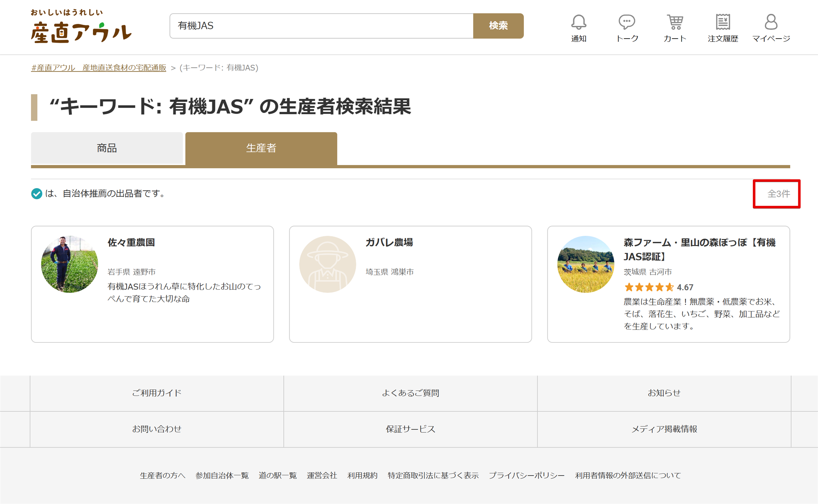Follow the プライバシーポリシー footer link
The image size is (818, 504).
click(x=527, y=475)
